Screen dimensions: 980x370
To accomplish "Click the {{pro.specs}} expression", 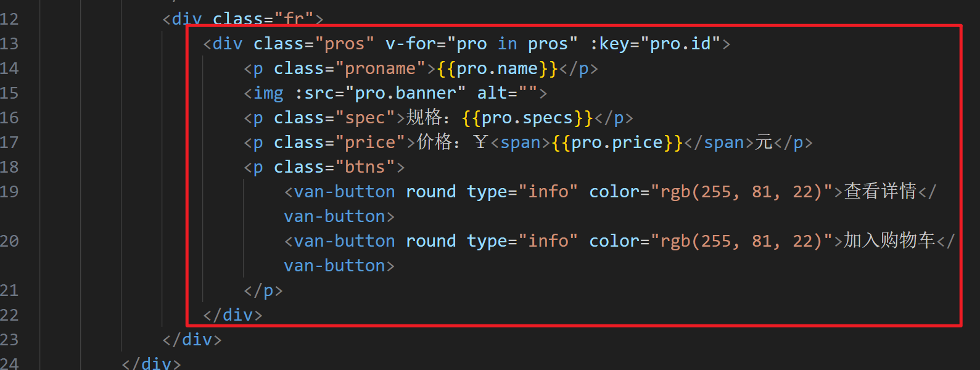I will pos(527,118).
